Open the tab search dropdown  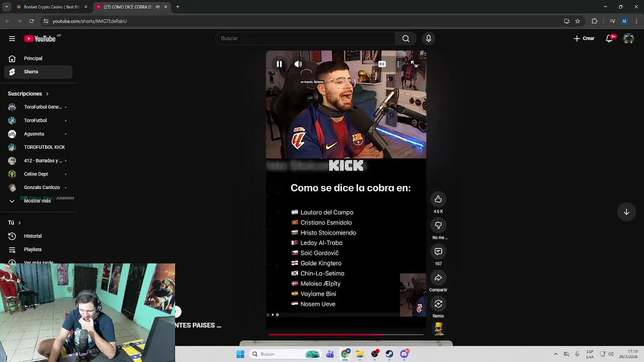tap(7, 7)
